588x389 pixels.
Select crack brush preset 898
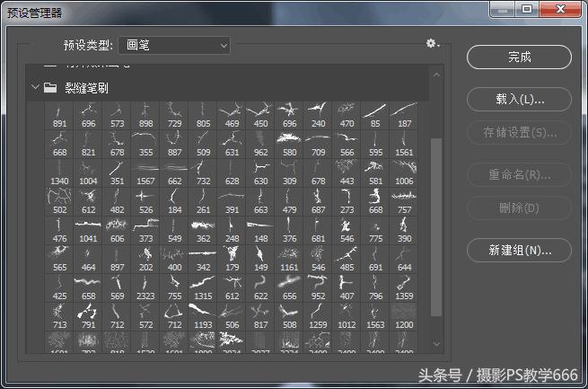145,116
